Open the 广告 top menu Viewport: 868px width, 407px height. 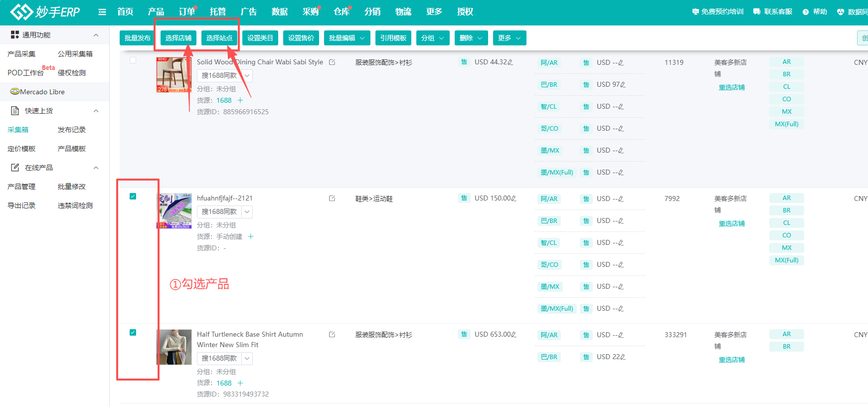pos(249,12)
